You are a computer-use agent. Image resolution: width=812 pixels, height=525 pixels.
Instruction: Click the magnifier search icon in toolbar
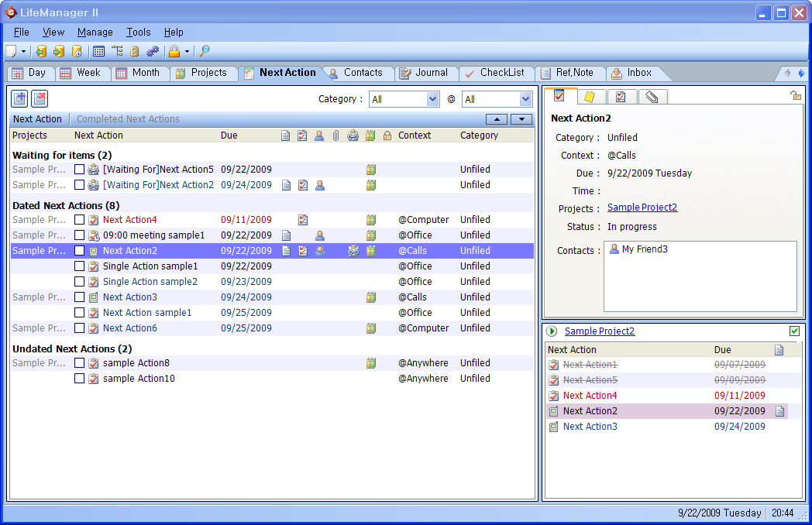point(205,51)
